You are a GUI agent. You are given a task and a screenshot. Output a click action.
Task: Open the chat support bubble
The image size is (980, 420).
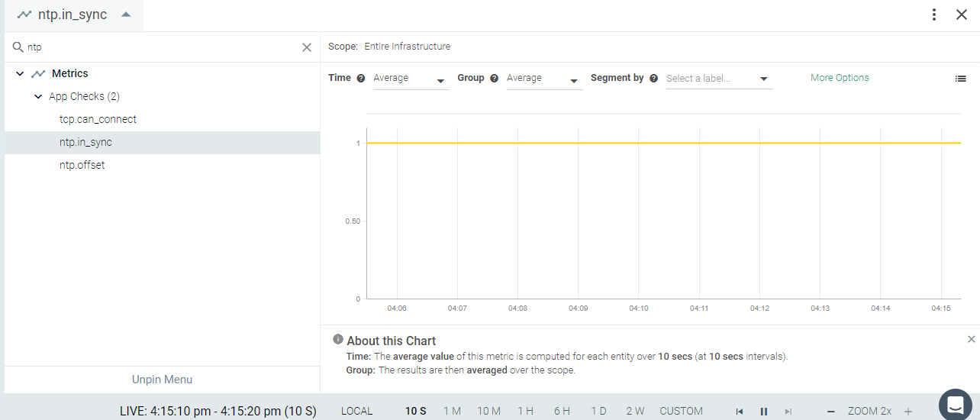click(955, 405)
